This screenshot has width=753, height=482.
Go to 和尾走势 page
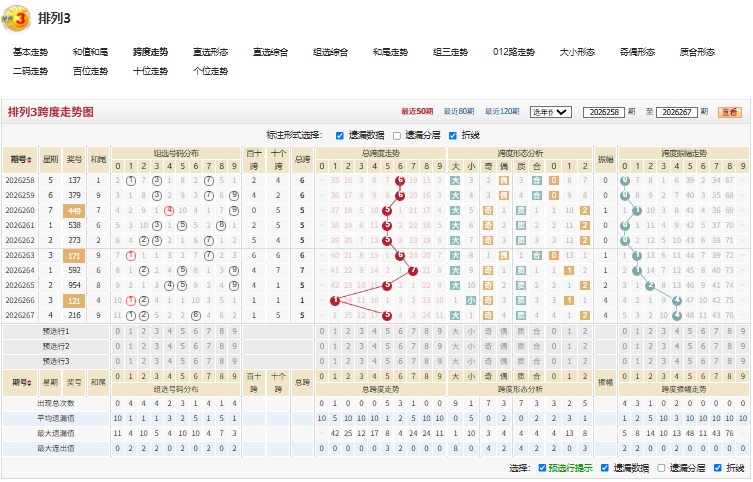pyautogui.click(x=390, y=52)
